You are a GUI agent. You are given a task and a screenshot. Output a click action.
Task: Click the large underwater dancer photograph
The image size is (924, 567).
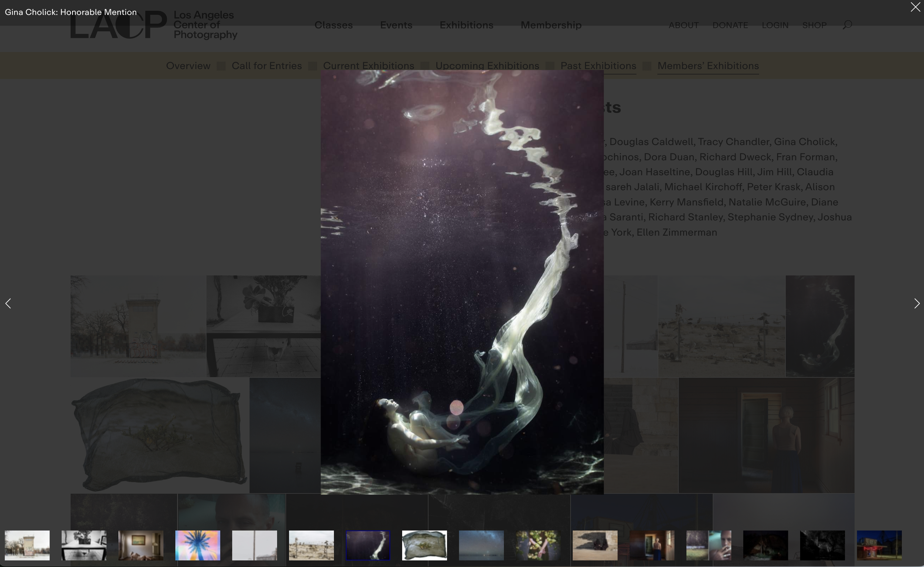pos(462,282)
